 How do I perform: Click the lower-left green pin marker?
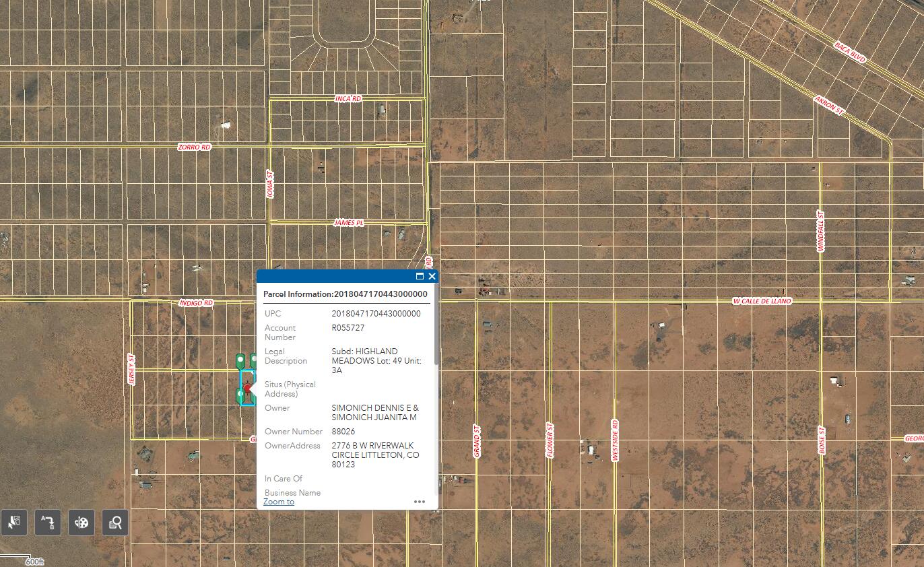point(240,395)
